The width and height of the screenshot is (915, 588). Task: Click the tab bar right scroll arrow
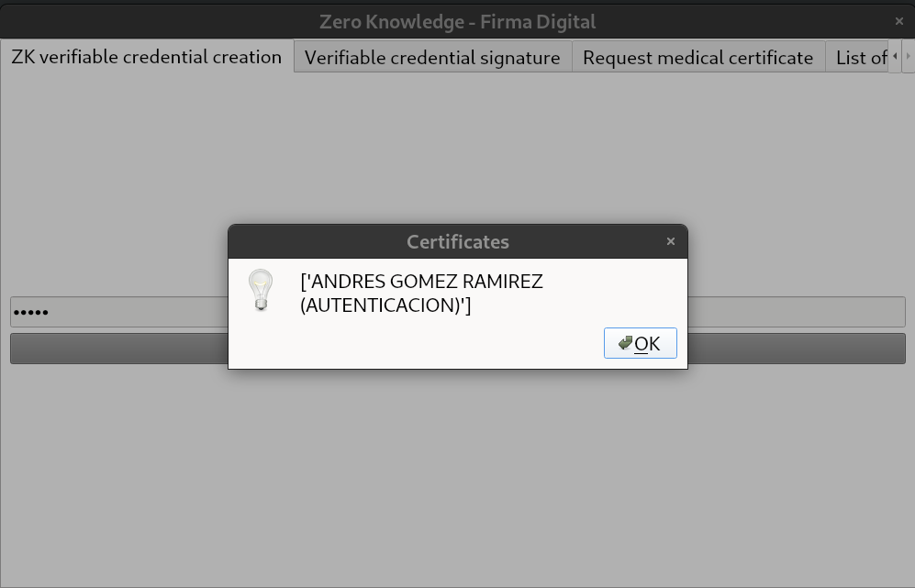908,57
